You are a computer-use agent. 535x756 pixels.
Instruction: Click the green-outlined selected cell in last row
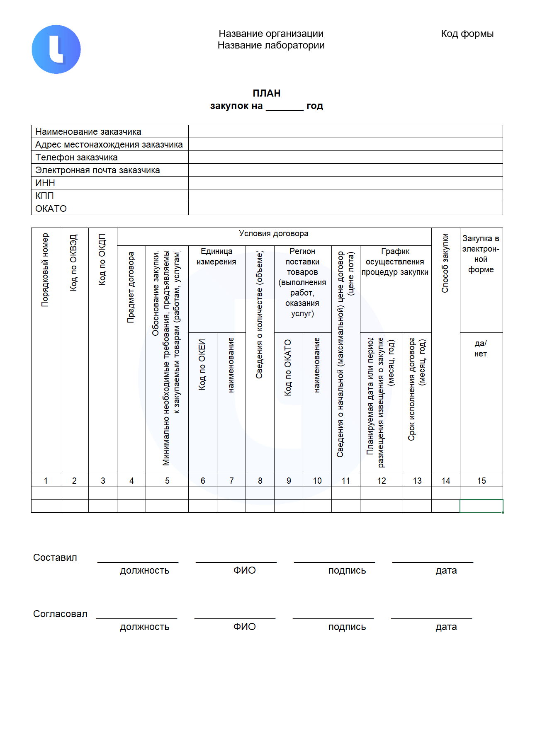pos(481,506)
